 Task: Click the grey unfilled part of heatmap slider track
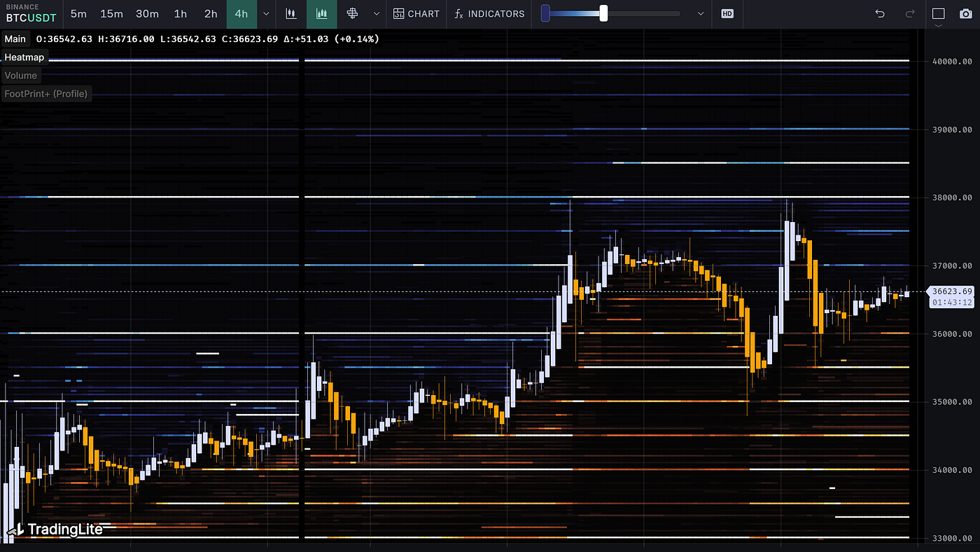coord(644,13)
